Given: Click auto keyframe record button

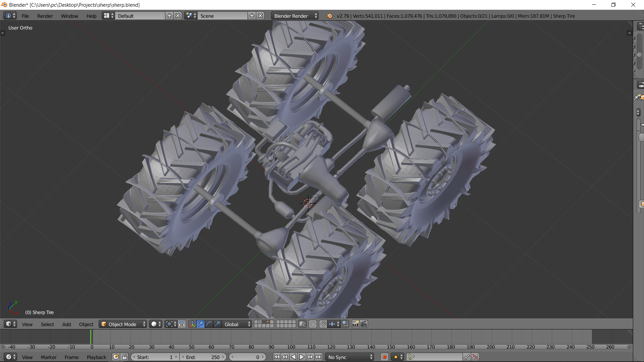Looking at the screenshot, I should pyautogui.click(x=385, y=357).
